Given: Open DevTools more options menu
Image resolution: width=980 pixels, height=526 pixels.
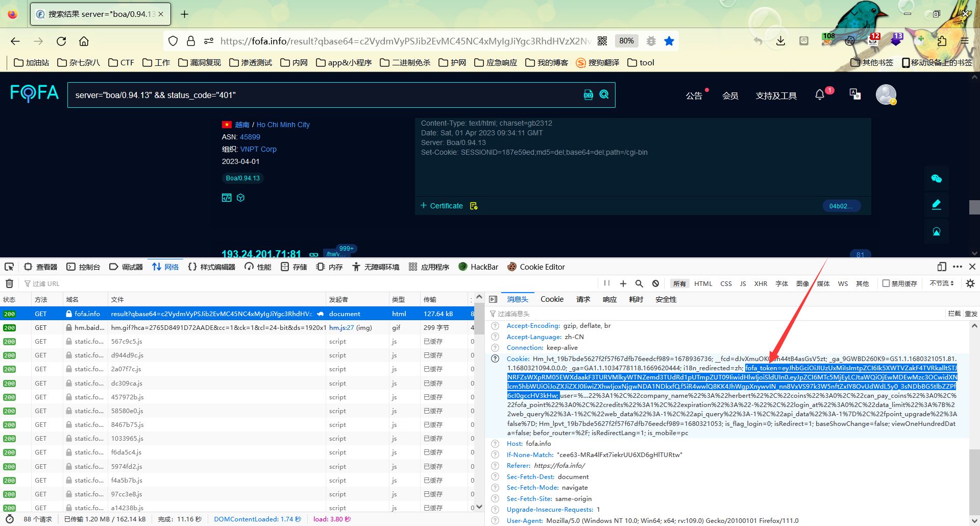Looking at the screenshot, I should point(958,267).
